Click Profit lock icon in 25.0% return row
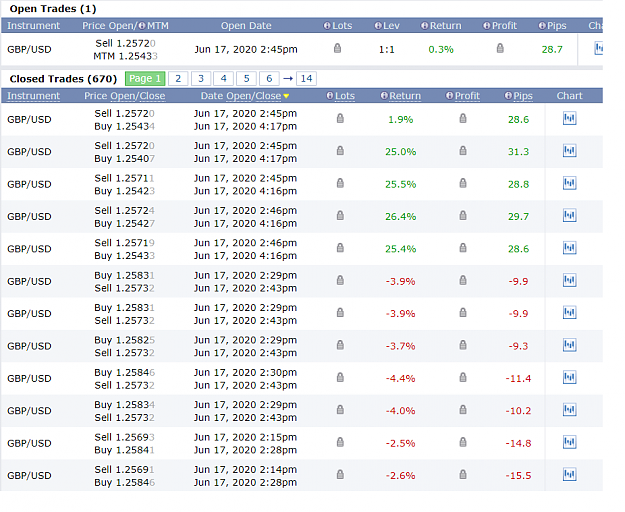The height and width of the screenshot is (512, 625). (463, 151)
